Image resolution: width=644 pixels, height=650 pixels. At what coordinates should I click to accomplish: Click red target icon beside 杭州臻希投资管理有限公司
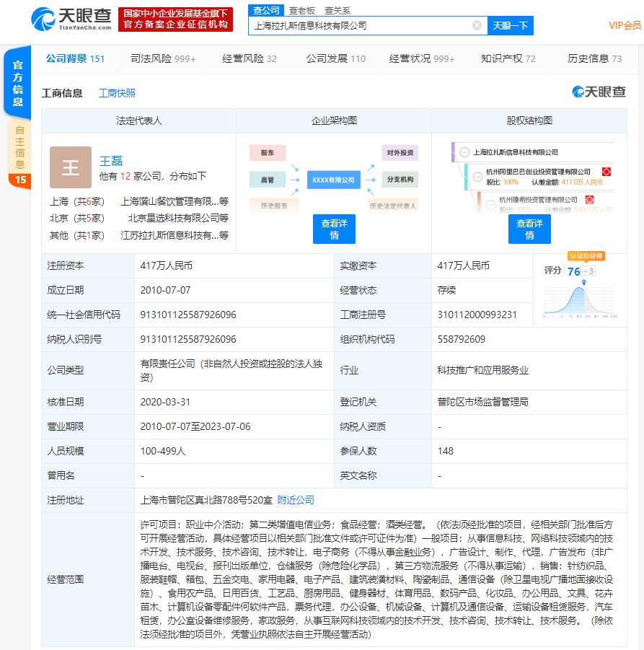pos(589,200)
